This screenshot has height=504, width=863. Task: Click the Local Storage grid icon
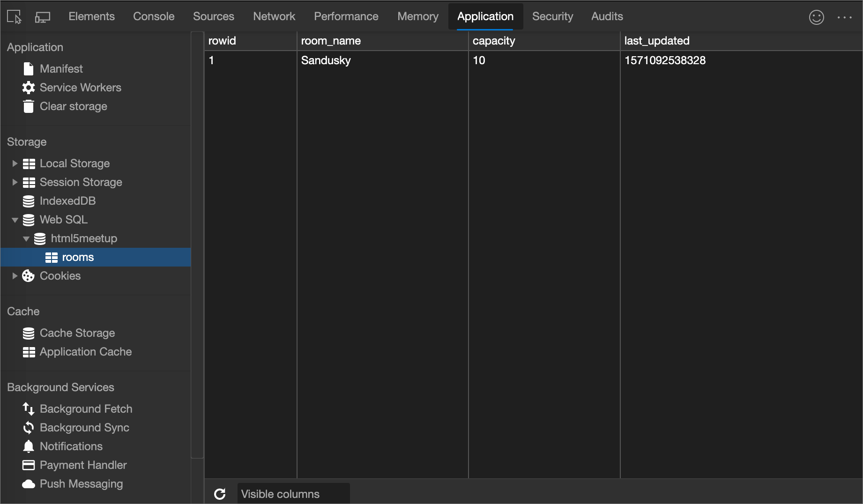29,163
